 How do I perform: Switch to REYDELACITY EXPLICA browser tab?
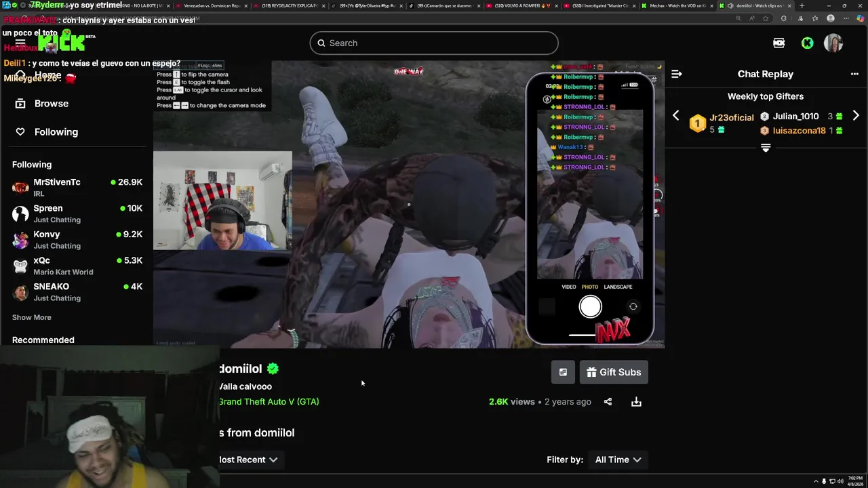coord(290,5)
